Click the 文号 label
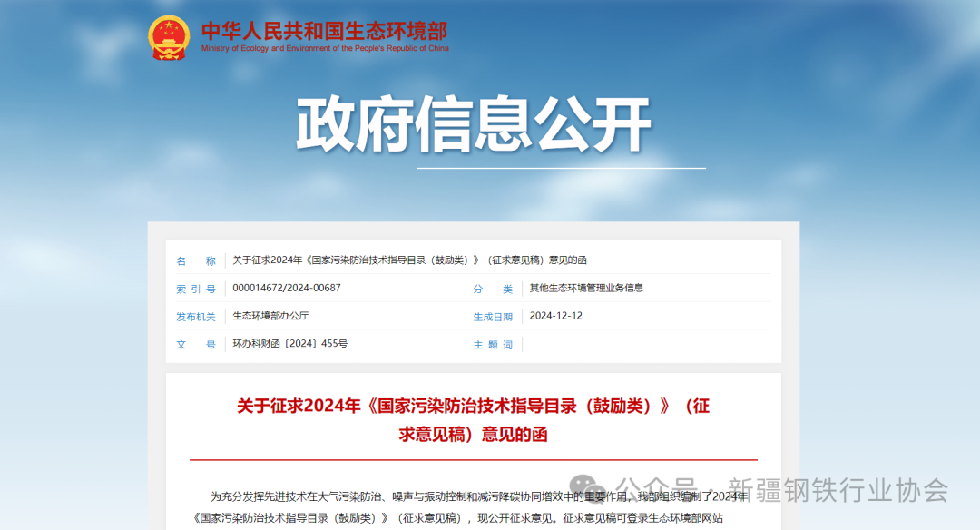The height and width of the screenshot is (530, 980). click(196, 345)
